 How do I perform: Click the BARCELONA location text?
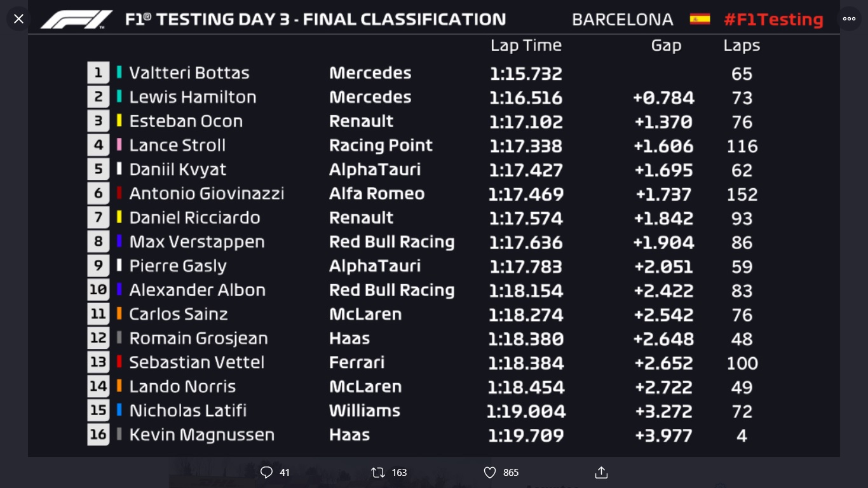[622, 20]
